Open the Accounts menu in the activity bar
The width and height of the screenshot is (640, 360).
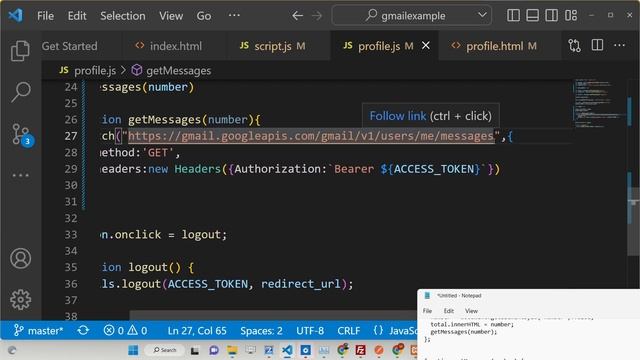[20, 258]
